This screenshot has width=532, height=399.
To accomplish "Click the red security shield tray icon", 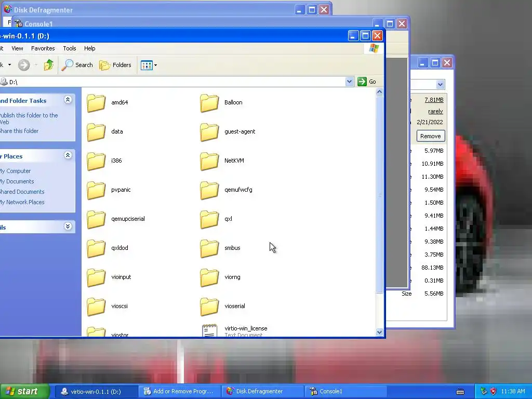I will [x=493, y=391].
